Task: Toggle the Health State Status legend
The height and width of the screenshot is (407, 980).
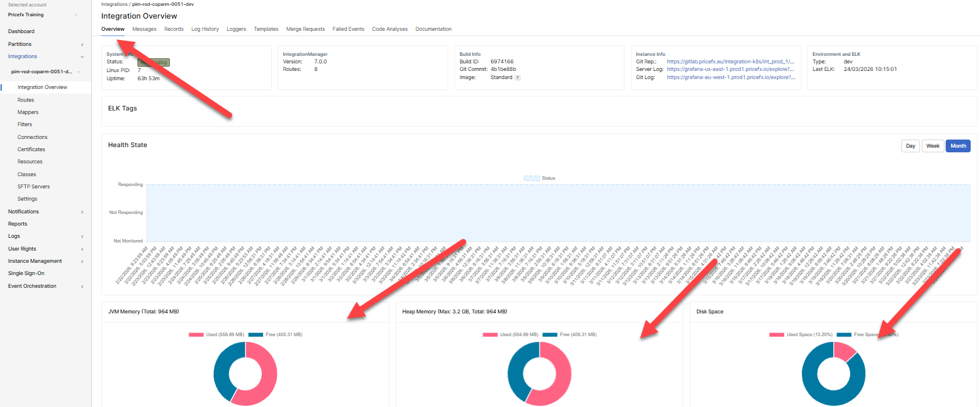Action: (532, 178)
